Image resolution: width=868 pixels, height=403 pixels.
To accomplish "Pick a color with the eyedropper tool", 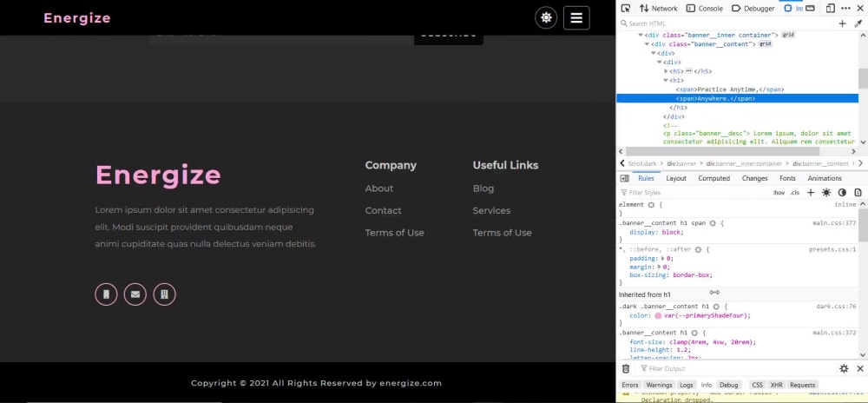I will point(858,23).
